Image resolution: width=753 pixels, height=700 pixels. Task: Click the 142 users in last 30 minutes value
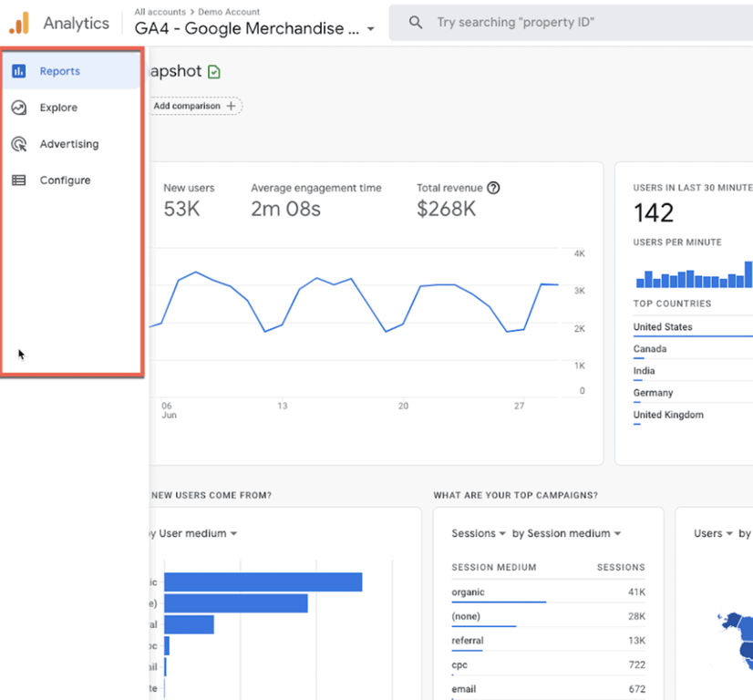pyautogui.click(x=654, y=212)
